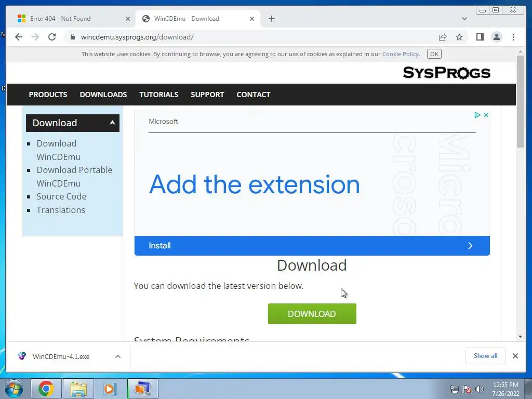This screenshot has height=399, width=532.
Task: Click the address bar URL
Action: click(x=137, y=37)
